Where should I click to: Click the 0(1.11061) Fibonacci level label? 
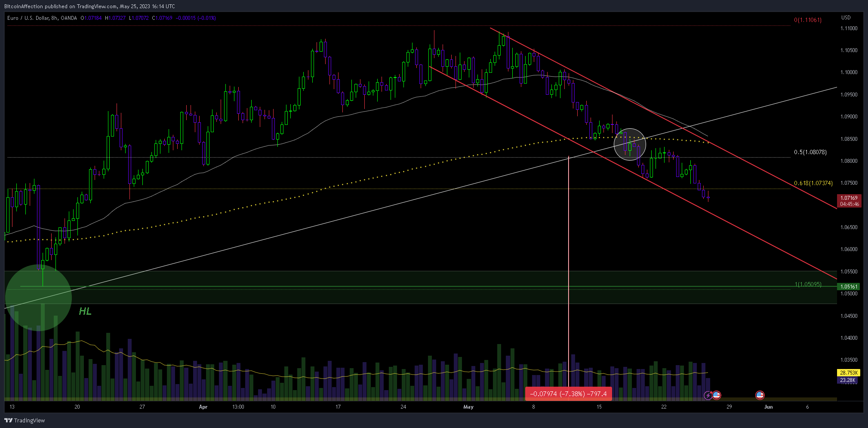click(808, 20)
